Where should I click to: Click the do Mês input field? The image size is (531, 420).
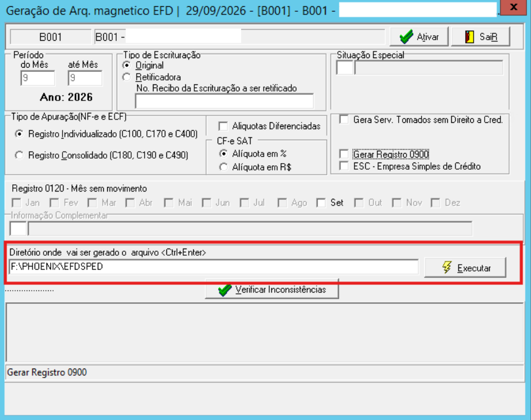[x=37, y=78]
